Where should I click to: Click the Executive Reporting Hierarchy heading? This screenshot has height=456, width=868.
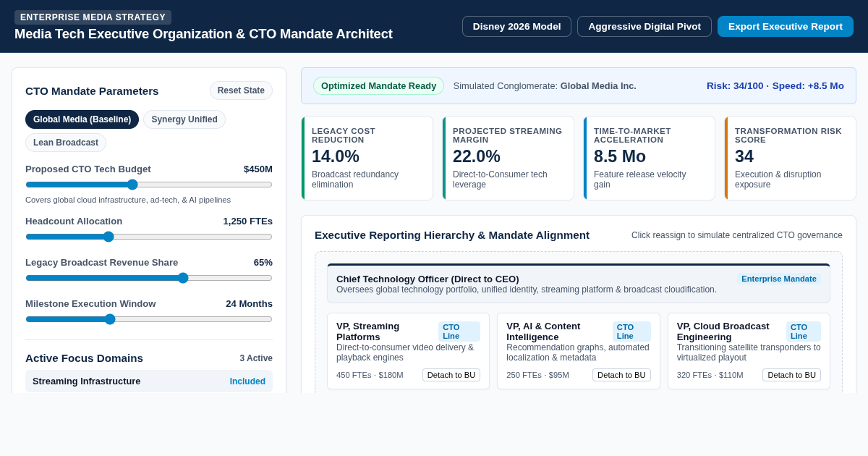click(x=452, y=235)
